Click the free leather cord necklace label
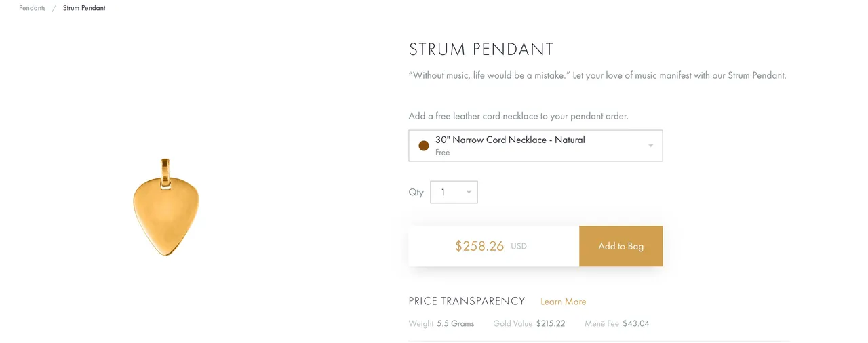 [519, 116]
